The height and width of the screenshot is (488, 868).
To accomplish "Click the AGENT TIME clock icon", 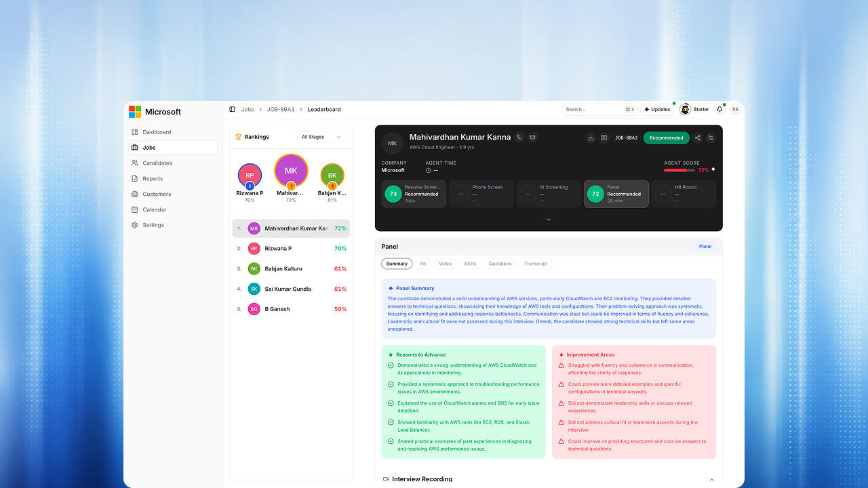I will 428,170.
